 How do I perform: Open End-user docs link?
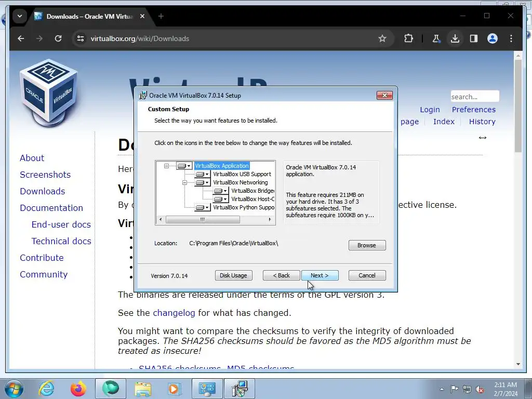[x=61, y=224]
